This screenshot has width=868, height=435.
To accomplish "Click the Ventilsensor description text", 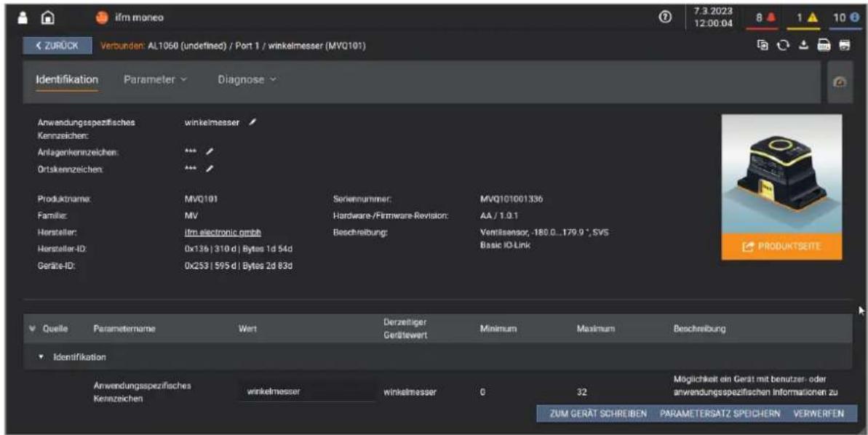I will [545, 239].
